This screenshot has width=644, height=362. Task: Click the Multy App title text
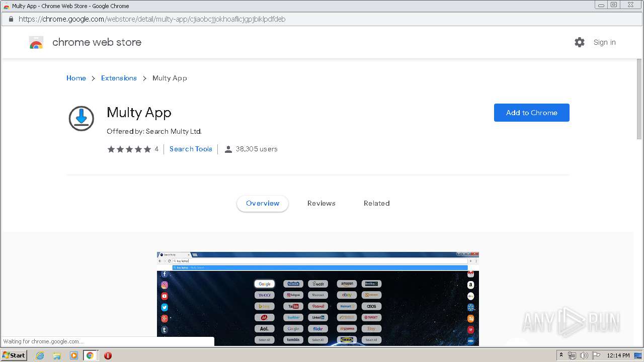[x=139, y=113]
